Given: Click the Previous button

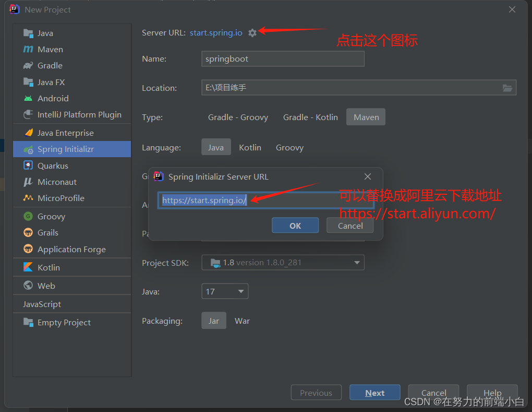Looking at the screenshot, I should [x=316, y=393].
